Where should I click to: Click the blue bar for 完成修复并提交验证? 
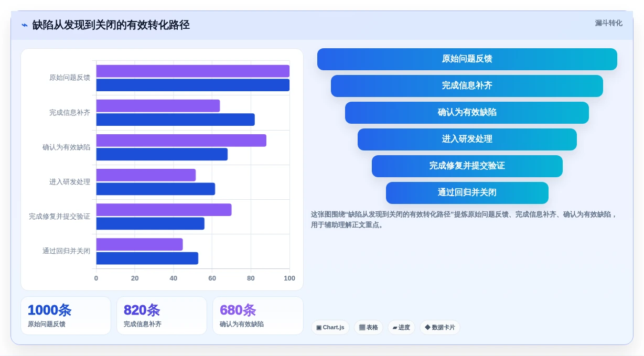(150, 223)
